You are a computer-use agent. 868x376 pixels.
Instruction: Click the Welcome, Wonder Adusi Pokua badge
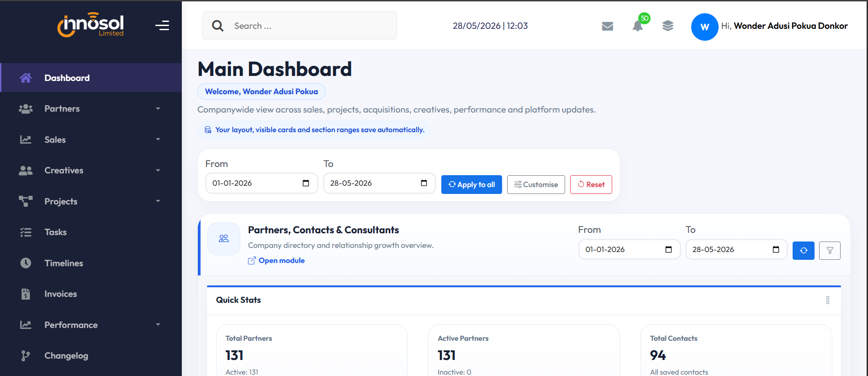tap(261, 91)
